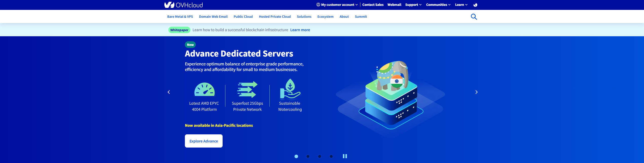Pause the carousel autoplay
644x163 pixels.
(x=345, y=156)
